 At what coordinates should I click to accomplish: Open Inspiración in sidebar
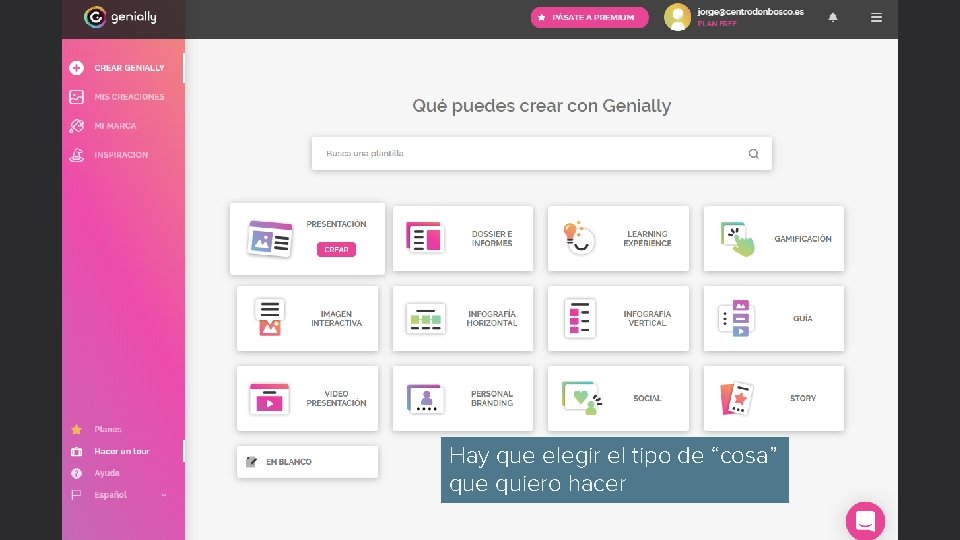(x=122, y=155)
